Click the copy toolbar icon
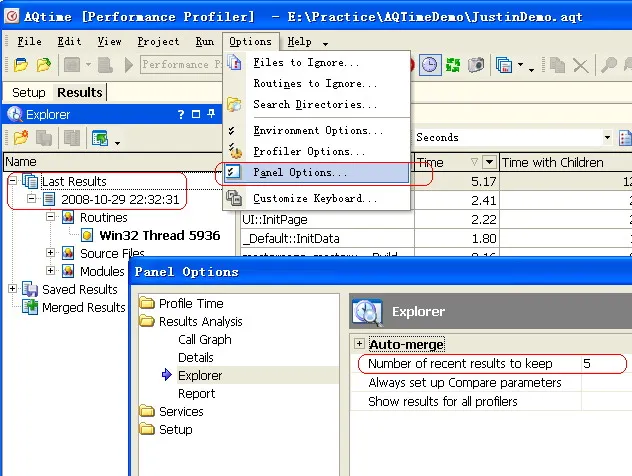632x476 pixels. pyautogui.click(x=557, y=65)
